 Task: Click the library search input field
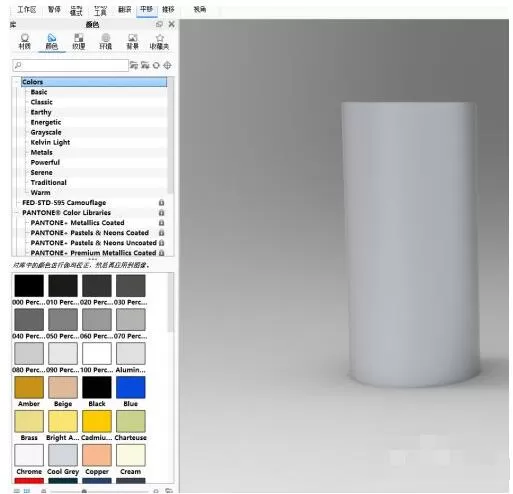coord(70,65)
